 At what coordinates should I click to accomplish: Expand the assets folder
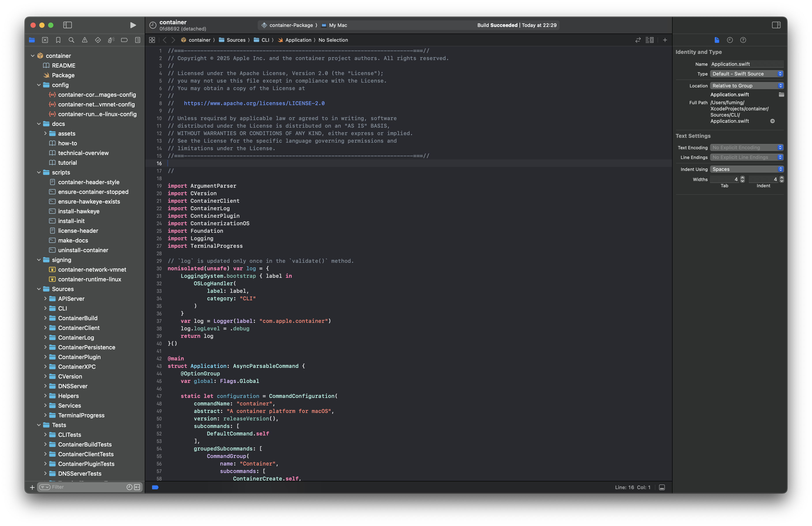(45, 133)
